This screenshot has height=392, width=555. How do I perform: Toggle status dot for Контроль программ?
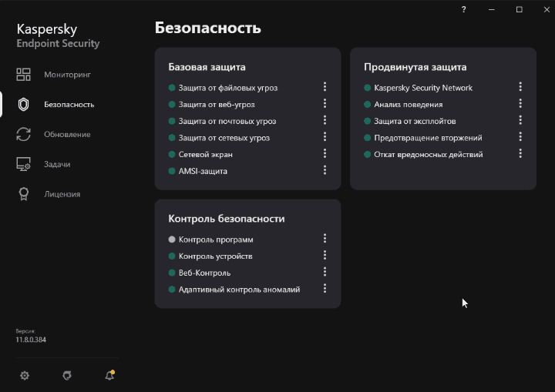click(172, 240)
